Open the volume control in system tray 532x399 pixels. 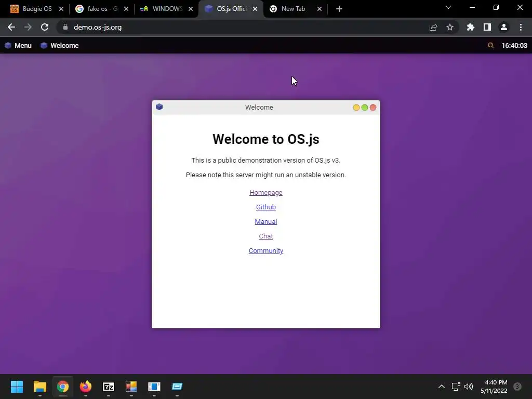pos(469,387)
